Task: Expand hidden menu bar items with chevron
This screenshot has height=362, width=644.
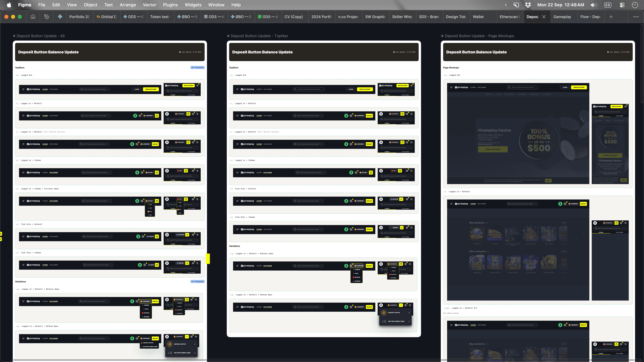Action: [506, 5]
